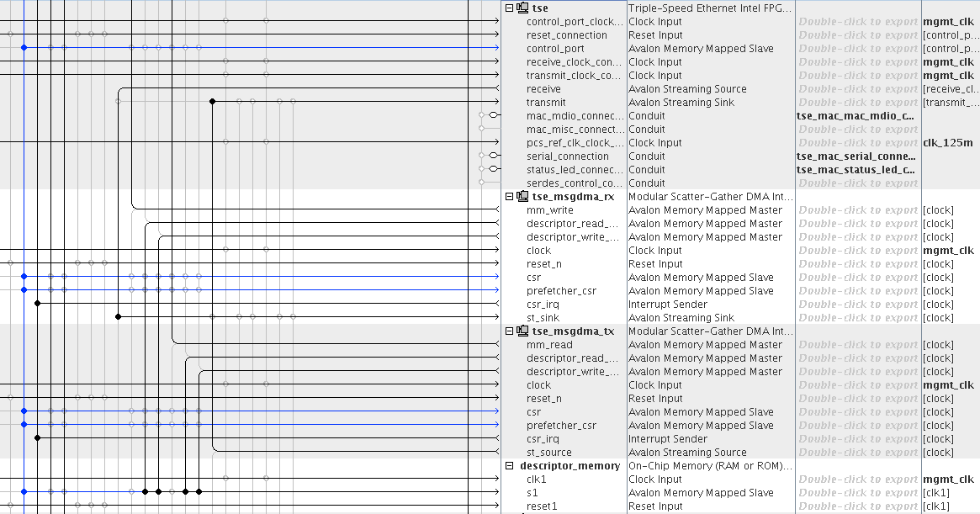The height and width of the screenshot is (514, 980).
Task: Collapse the tse_msgdma_tx component
Action: pyautogui.click(x=510, y=331)
